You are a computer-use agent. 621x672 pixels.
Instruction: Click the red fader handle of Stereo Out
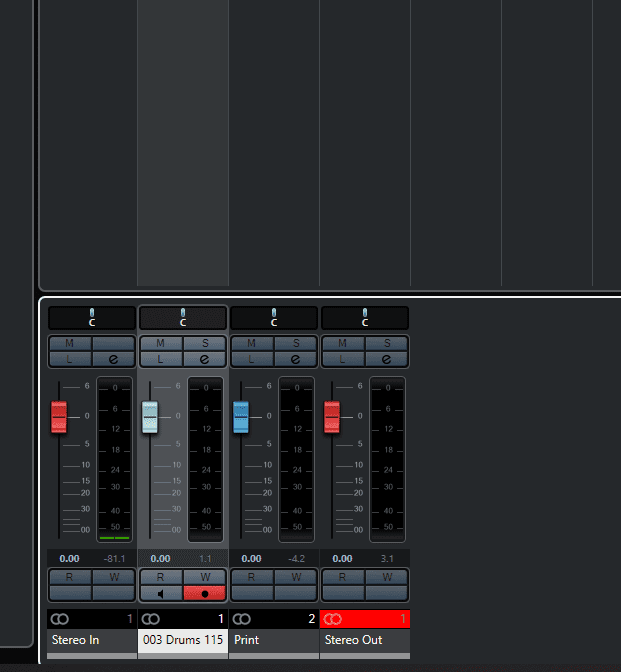point(332,417)
